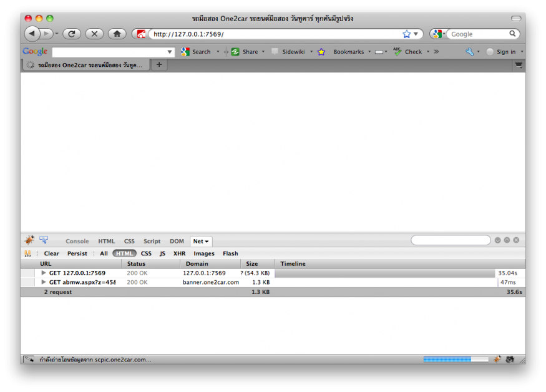
Task: Click the URL field showing 127.0.0.1:7569
Action: coord(275,34)
